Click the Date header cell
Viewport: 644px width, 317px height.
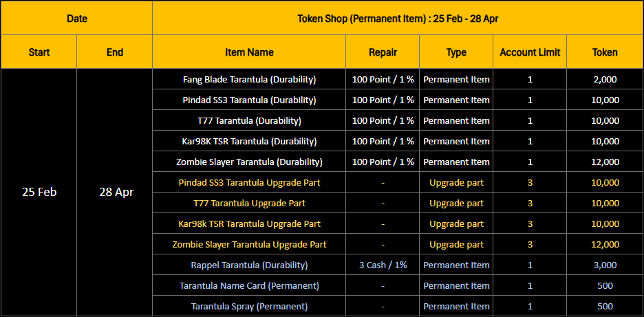pyautogui.click(x=76, y=19)
